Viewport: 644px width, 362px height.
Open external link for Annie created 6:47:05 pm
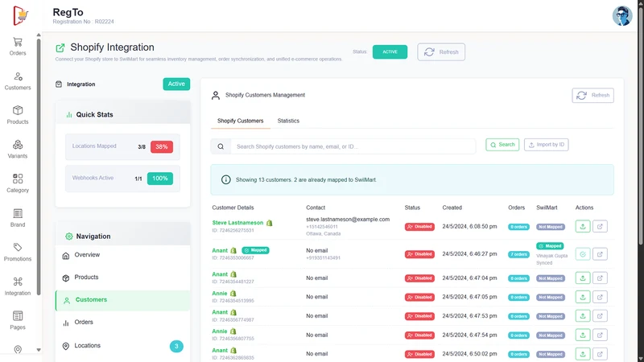click(x=600, y=297)
